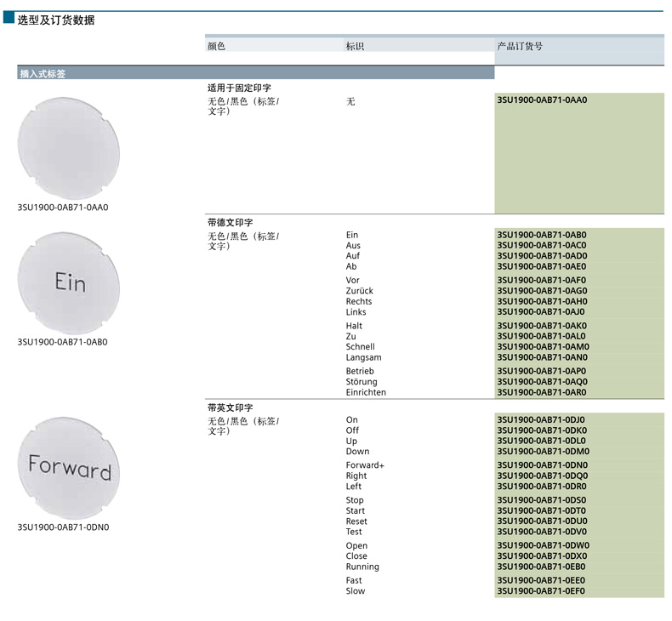The width and height of the screenshot is (672, 621).
Task: Click the 'Forward+' English label entry
Action: 365,465
